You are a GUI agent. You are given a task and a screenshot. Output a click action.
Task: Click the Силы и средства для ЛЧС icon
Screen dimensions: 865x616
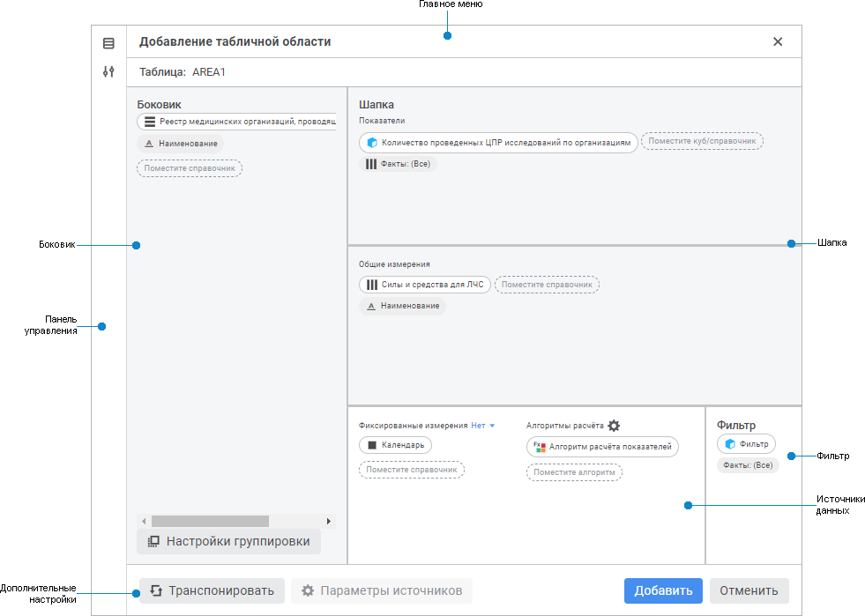[372, 285]
